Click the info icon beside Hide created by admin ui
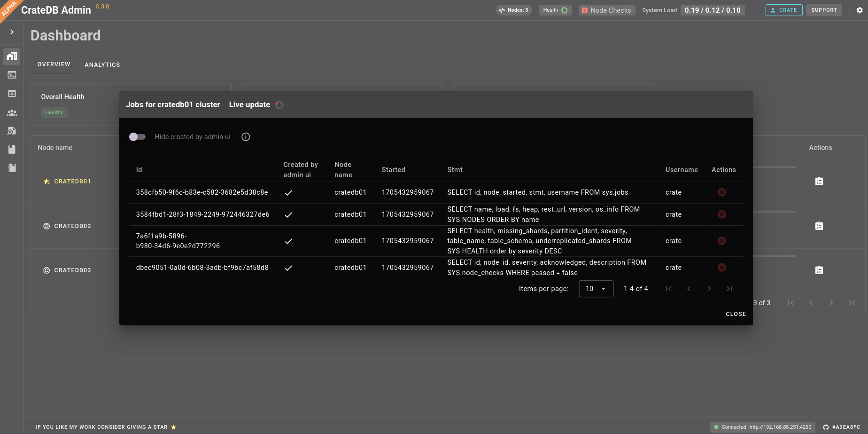Image resolution: width=868 pixels, height=434 pixels. coord(246,137)
